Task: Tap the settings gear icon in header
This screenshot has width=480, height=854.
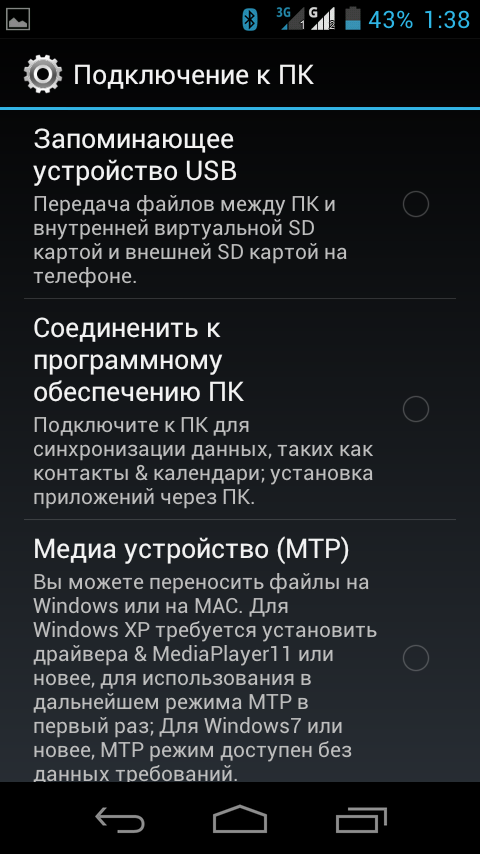Action: coord(42,74)
